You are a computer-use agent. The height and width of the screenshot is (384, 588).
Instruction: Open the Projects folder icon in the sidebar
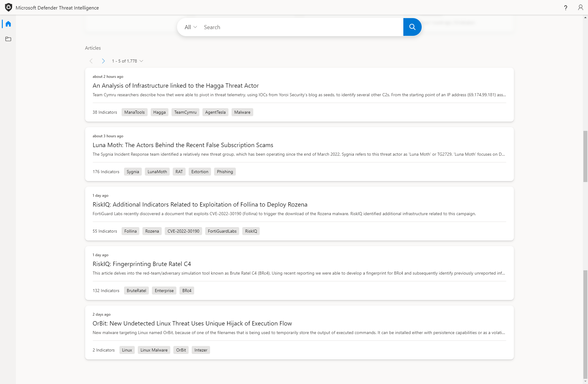tap(8, 39)
